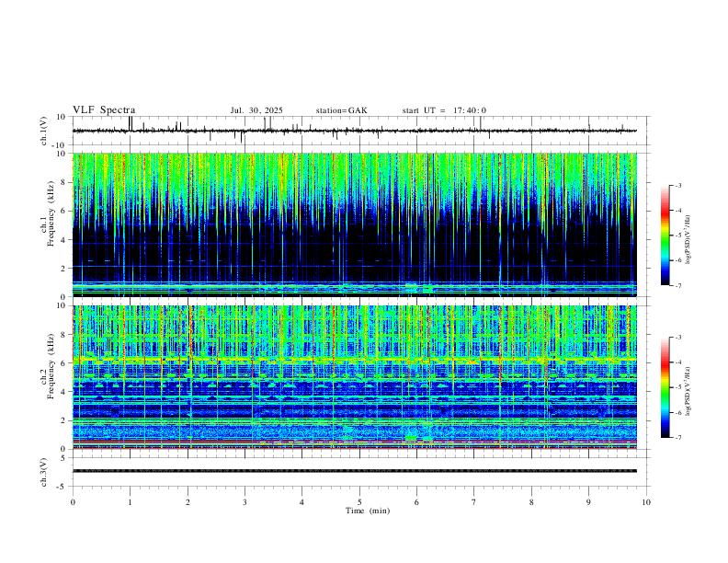Click inside the ch.2 frequency spectrogram panel
The width and height of the screenshot is (728, 563).
coord(355,377)
